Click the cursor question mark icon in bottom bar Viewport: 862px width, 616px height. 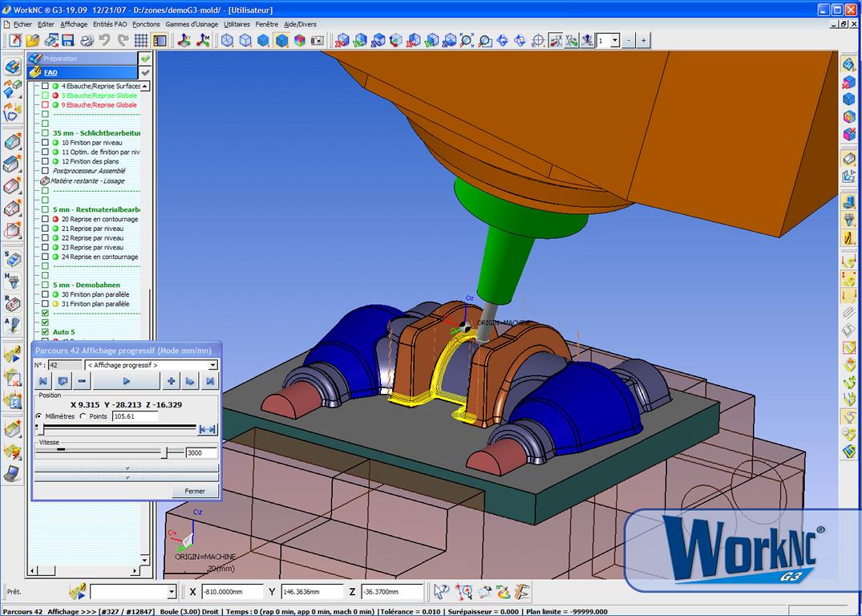coord(441,592)
